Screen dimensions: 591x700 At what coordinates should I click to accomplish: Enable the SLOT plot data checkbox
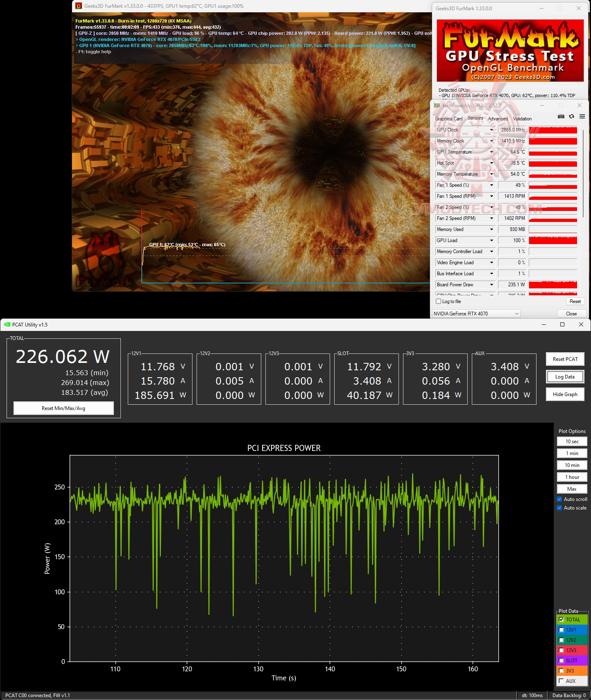click(x=562, y=661)
